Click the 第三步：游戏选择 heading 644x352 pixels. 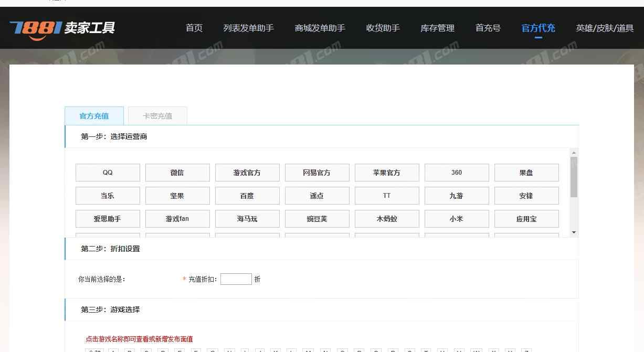(x=110, y=310)
